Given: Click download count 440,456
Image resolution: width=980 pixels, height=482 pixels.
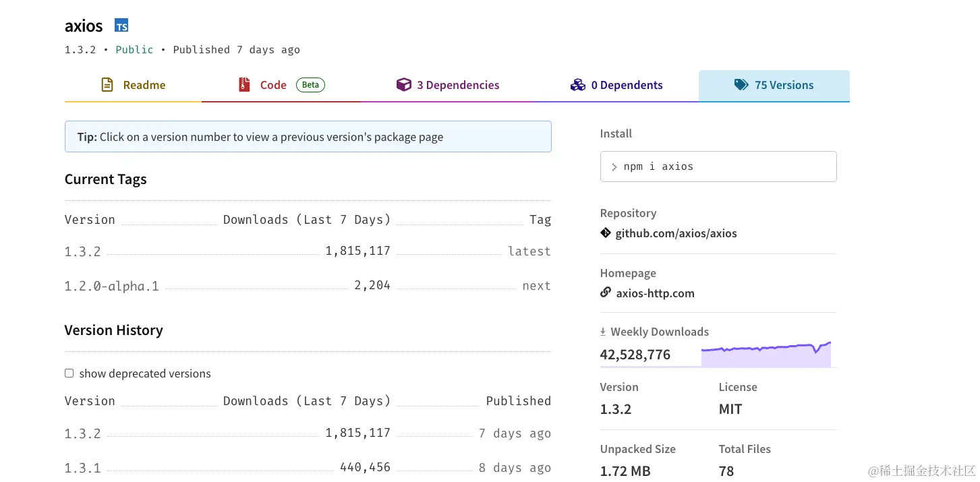Looking at the screenshot, I should coord(365,467).
